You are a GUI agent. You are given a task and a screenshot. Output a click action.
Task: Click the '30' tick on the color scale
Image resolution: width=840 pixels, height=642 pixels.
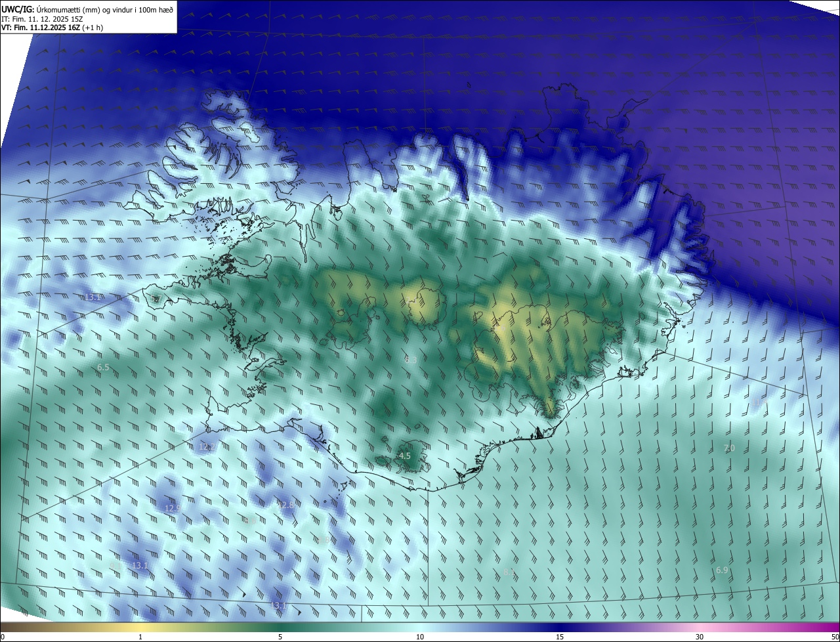(x=700, y=637)
